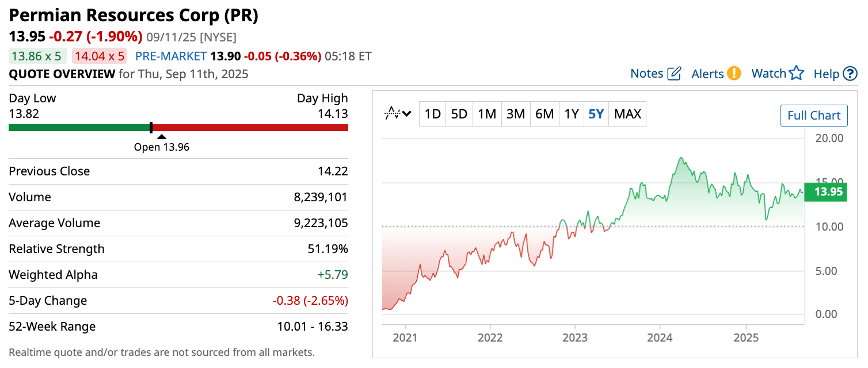868x368 pixels.
Task: Click the Relative Strength value 51.19%
Action: click(328, 249)
